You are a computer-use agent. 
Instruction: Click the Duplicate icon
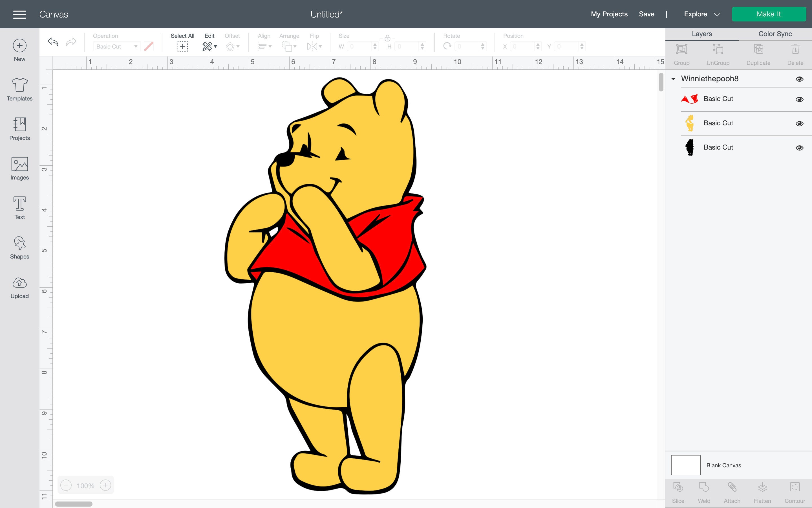coord(758,49)
